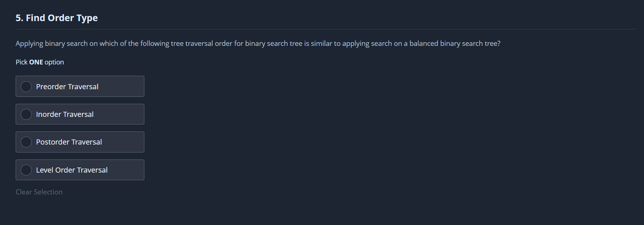The width and height of the screenshot is (644, 225).
Task: Click the "Preorder Traversal" label text
Action: (67, 87)
